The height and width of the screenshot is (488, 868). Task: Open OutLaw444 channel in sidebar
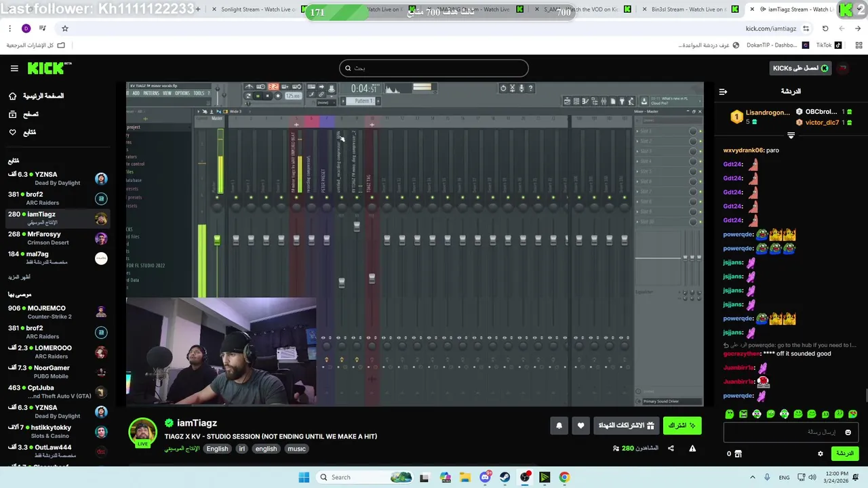[x=58, y=451]
